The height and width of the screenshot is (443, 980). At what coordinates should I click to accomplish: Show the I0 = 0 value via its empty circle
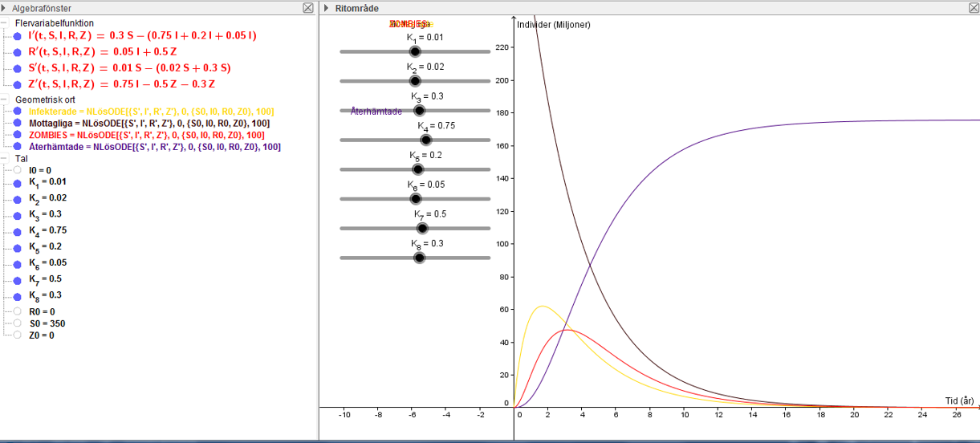(x=18, y=171)
